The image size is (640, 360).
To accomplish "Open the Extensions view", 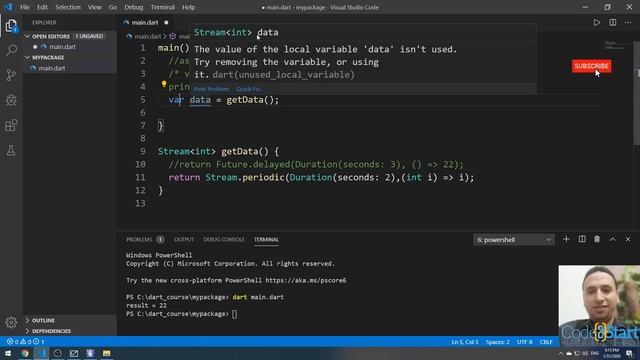I will pos(11,125).
